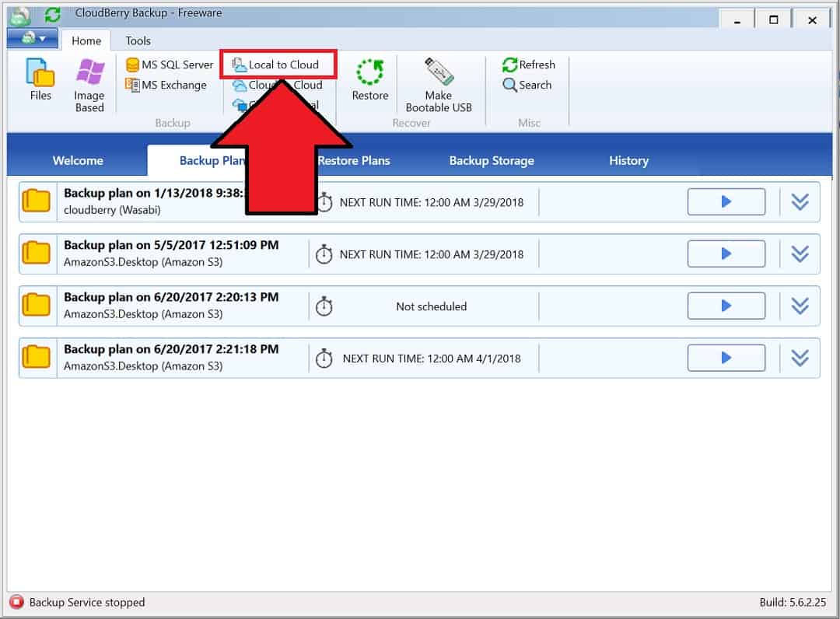Screen dimensions: 840x619
Task: Click Make Bootable USB
Action: click(x=439, y=85)
